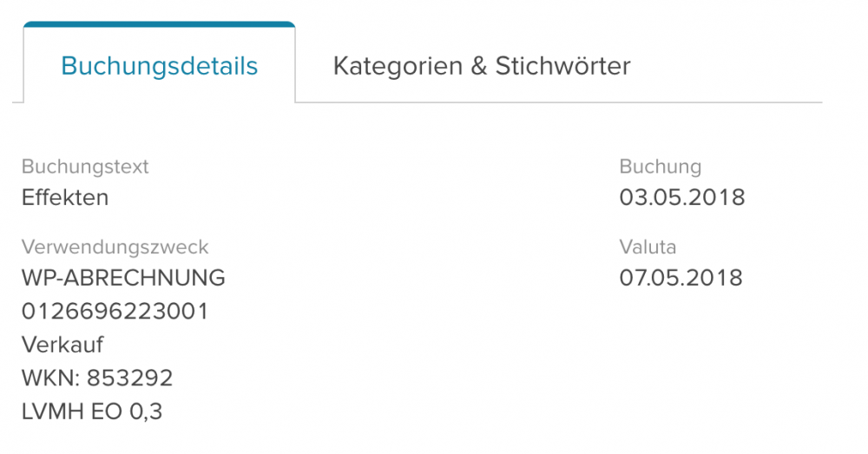This screenshot has height=454, width=868.
Task: Click reference number 0126696223001
Action: 115,312
